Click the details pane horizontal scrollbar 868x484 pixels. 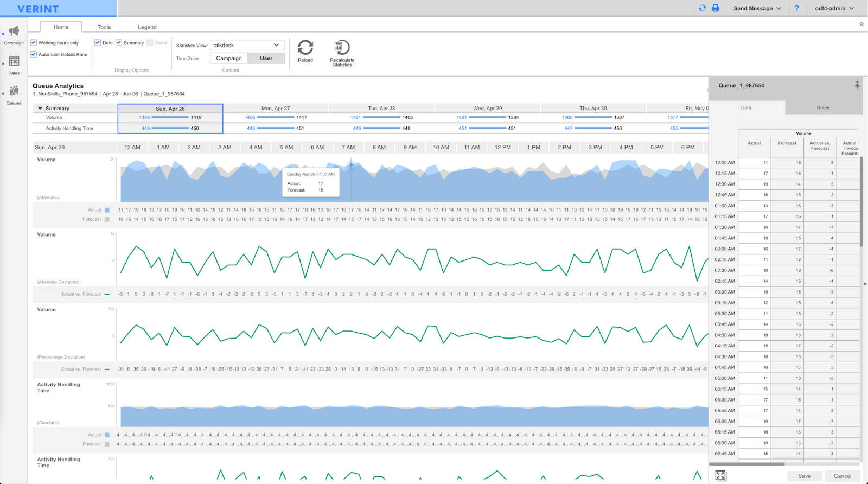point(747,464)
